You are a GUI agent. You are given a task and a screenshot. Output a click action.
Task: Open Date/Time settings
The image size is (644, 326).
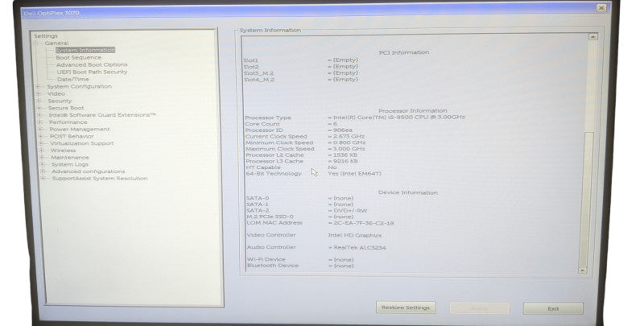click(73, 79)
